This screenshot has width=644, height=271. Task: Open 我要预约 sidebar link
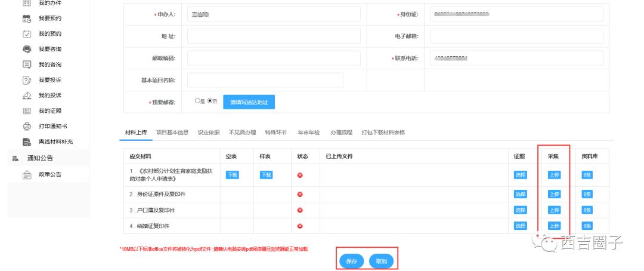49,18
